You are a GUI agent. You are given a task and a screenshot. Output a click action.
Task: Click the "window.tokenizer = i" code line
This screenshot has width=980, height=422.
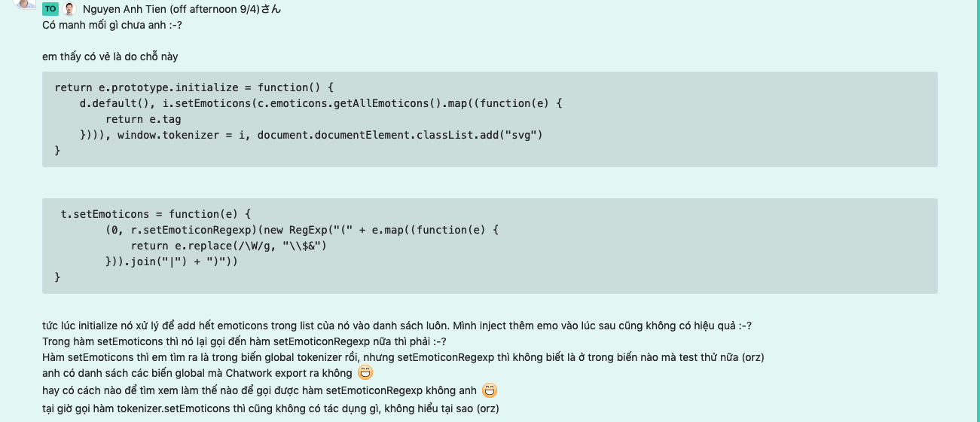click(311, 135)
